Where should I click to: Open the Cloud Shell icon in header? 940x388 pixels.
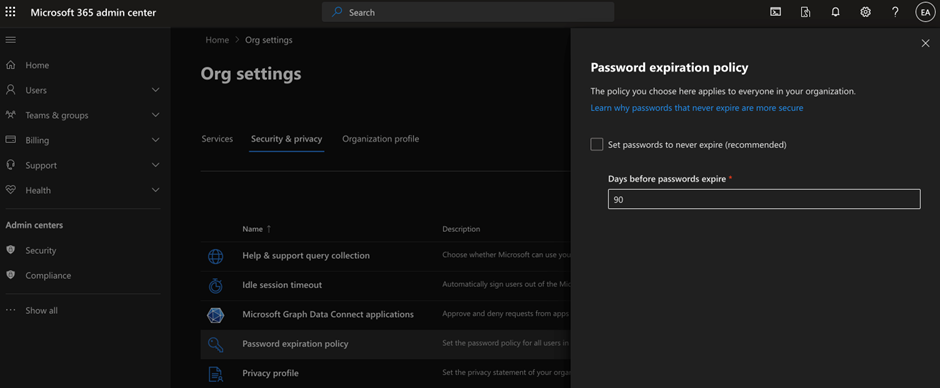tap(775, 12)
